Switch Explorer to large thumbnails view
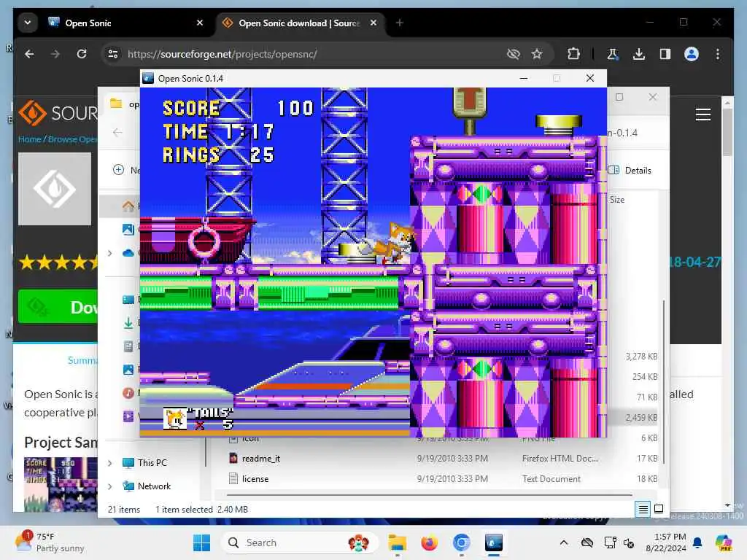This screenshot has width=747, height=560. (x=659, y=509)
